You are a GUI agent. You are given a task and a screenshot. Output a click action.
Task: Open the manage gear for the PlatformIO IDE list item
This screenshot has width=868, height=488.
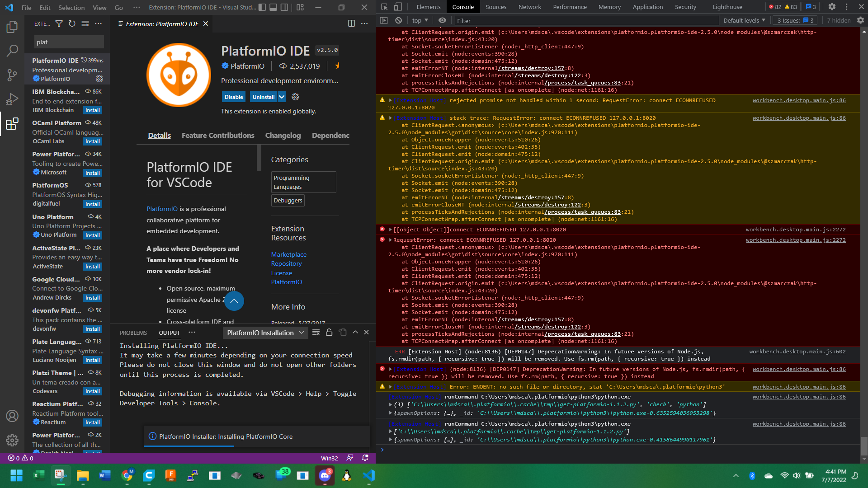(x=99, y=79)
